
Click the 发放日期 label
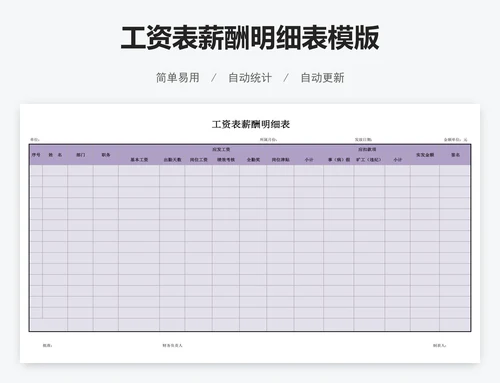tap(363, 140)
